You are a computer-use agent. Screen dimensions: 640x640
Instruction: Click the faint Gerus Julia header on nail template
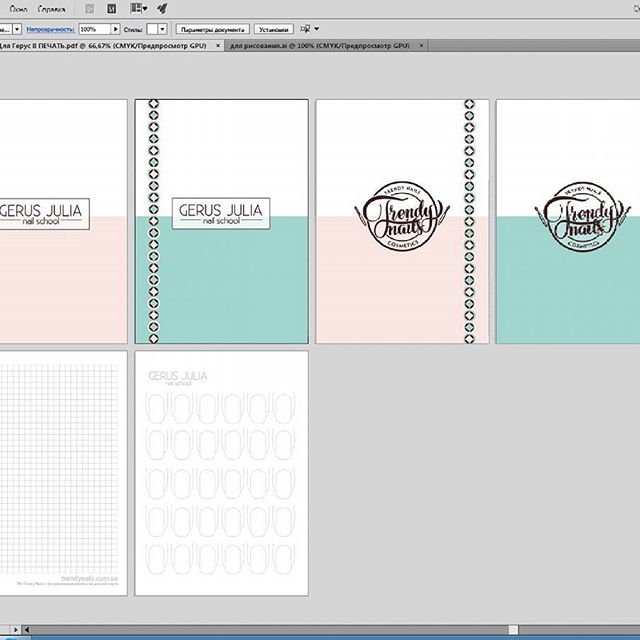pyautogui.click(x=178, y=378)
